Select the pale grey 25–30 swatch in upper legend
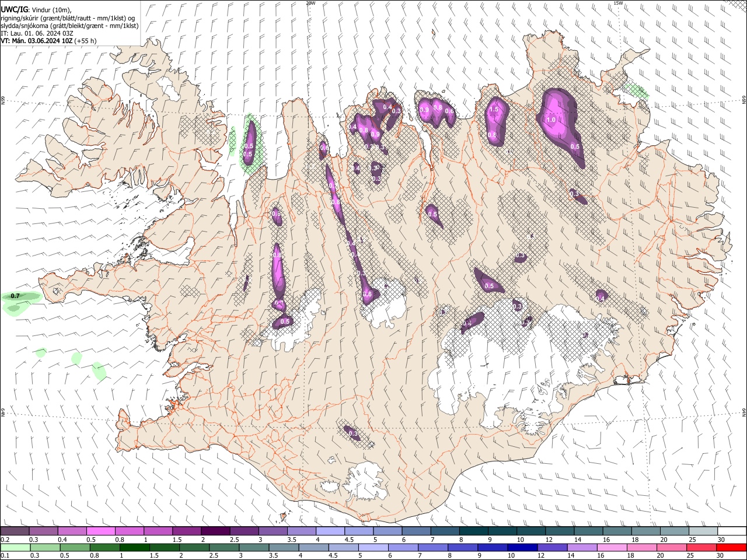The image size is (747, 560). (x=703, y=531)
